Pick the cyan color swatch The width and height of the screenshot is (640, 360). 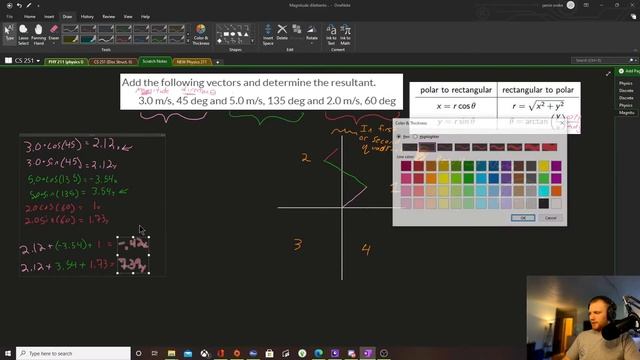pos(544,191)
